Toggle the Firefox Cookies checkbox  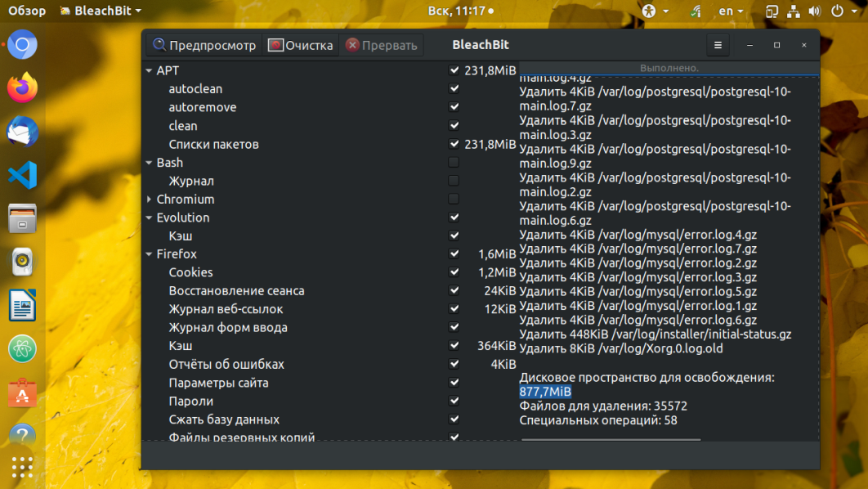click(x=454, y=272)
